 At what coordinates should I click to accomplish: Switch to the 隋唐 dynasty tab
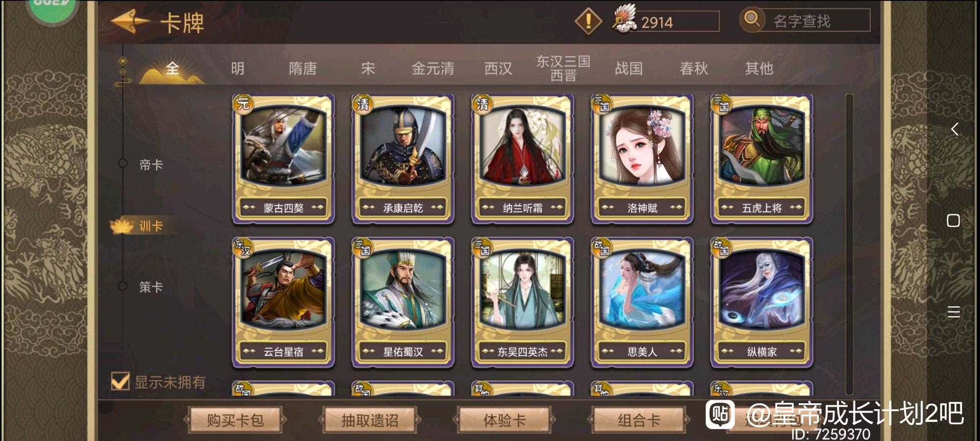[x=302, y=68]
